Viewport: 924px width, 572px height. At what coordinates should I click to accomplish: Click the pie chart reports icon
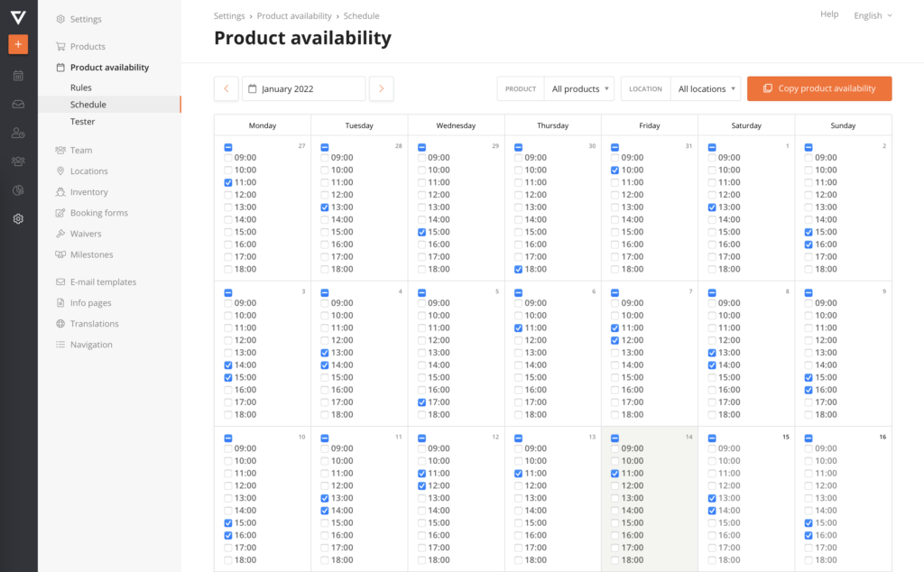(18, 190)
